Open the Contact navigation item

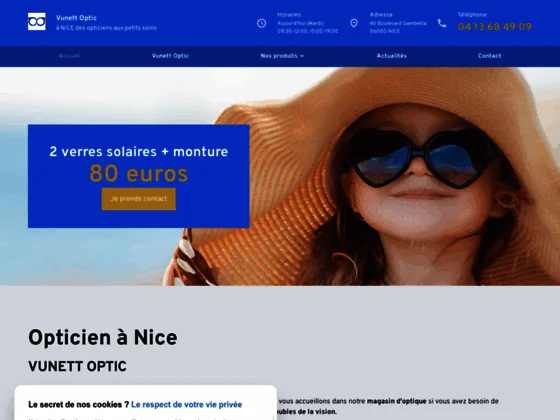point(490,56)
